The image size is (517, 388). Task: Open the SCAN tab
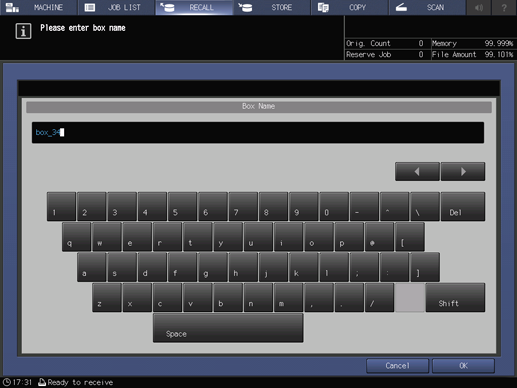tap(427, 7)
